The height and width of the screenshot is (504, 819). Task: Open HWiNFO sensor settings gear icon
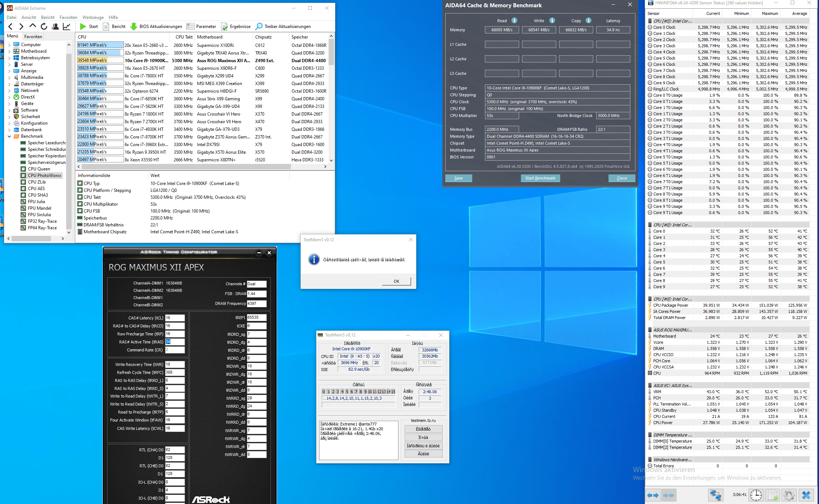point(789,495)
